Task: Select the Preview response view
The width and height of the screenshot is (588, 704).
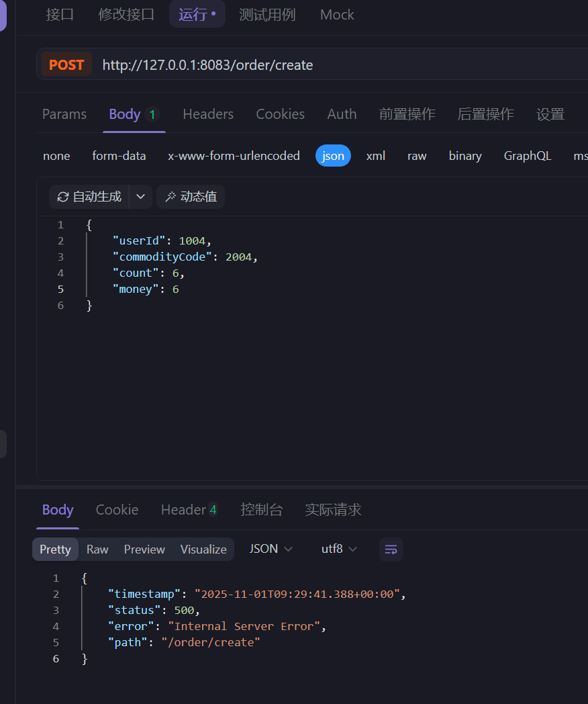Action: click(144, 549)
